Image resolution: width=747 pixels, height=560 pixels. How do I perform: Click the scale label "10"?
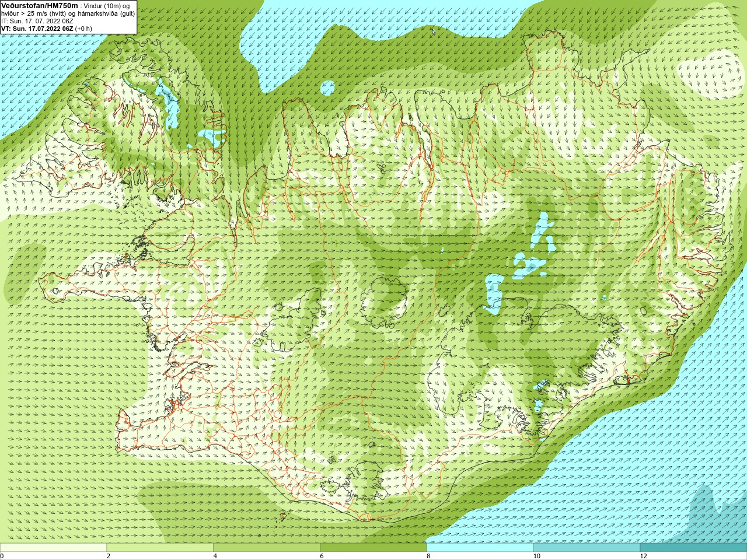click(x=537, y=556)
